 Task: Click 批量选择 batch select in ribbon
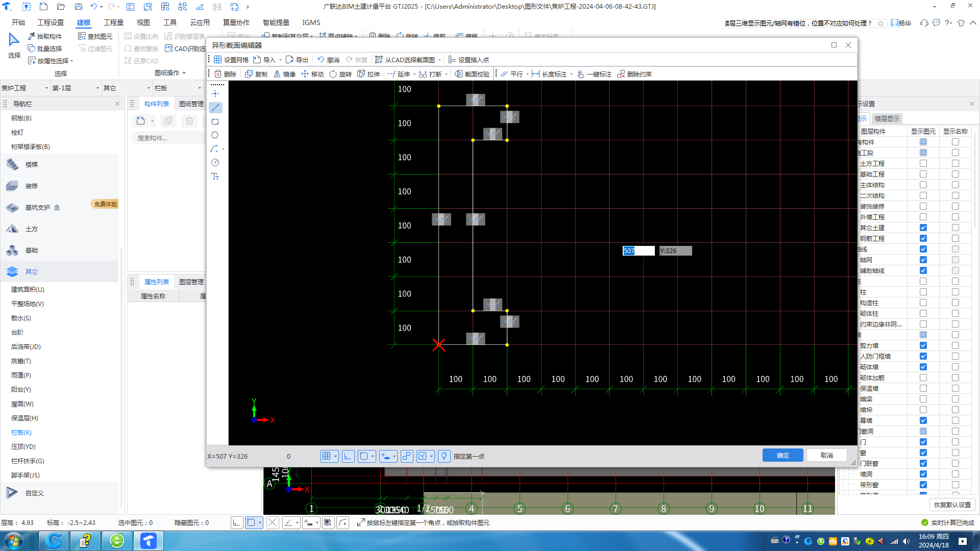[x=45, y=48]
